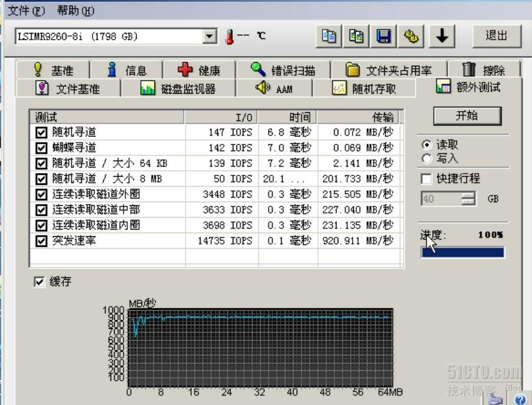Image resolution: width=532 pixels, height=405 pixels.
Task: Toggle 连续读取磁道外圈 checkbox
Action: pyautogui.click(x=42, y=194)
